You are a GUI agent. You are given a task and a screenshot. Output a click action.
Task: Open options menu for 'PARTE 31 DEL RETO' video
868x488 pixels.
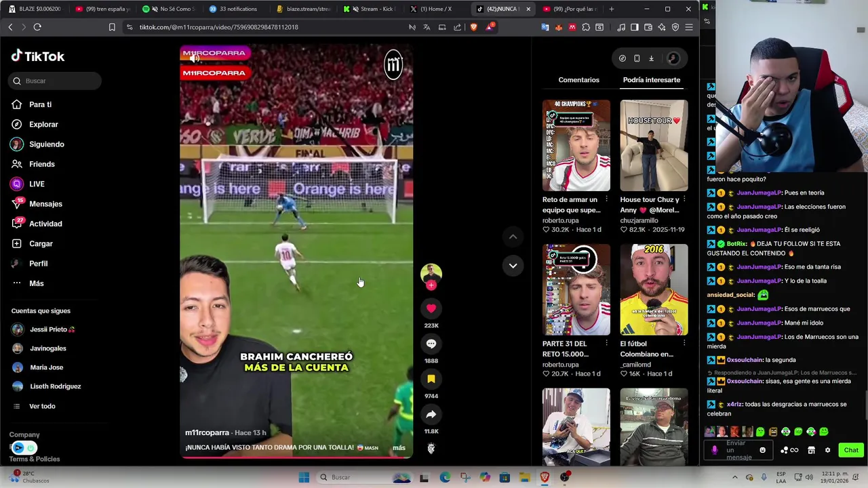[x=606, y=344]
